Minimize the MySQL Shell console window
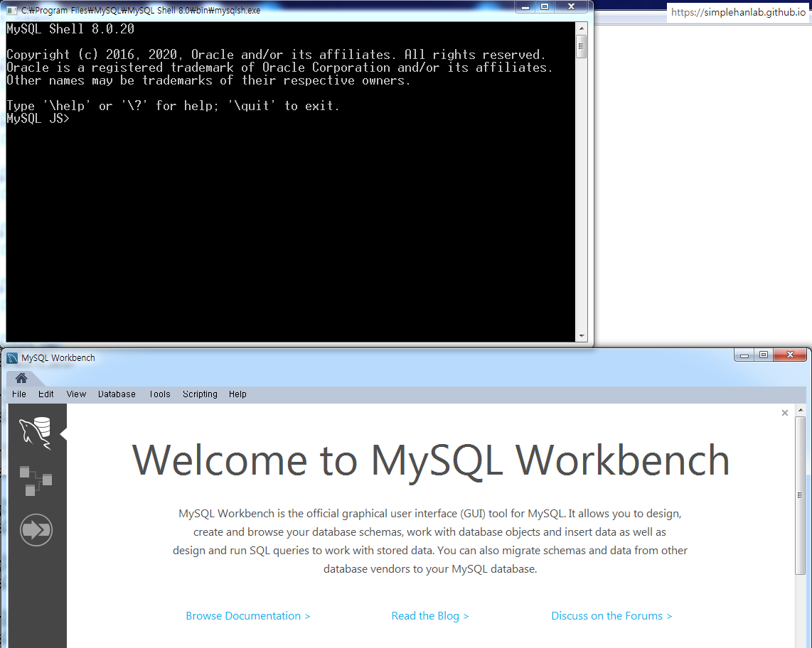812x648 pixels. tap(525, 6)
